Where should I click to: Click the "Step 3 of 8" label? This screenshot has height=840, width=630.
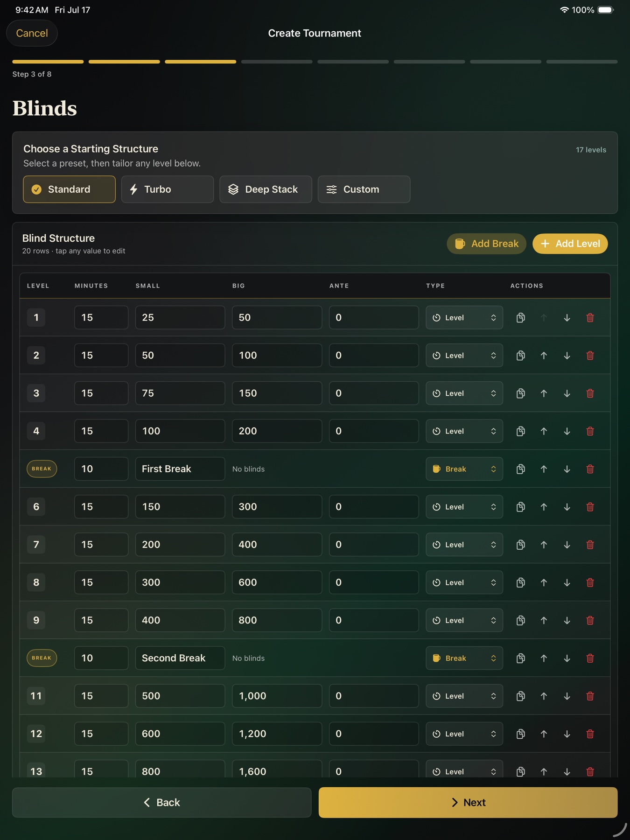point(32,74)
